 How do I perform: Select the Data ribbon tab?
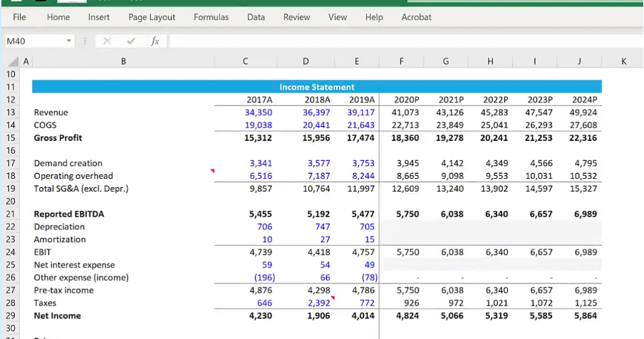[256, 17]
